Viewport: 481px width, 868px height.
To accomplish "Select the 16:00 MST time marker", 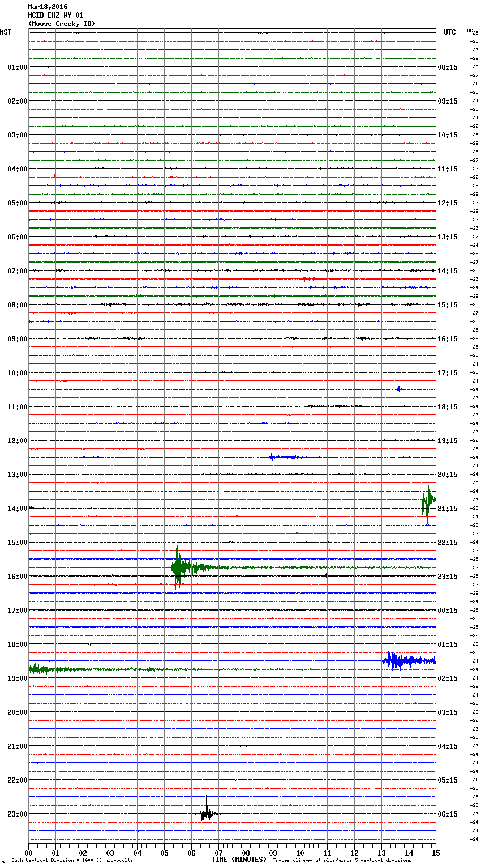I will tap(17, 576).
